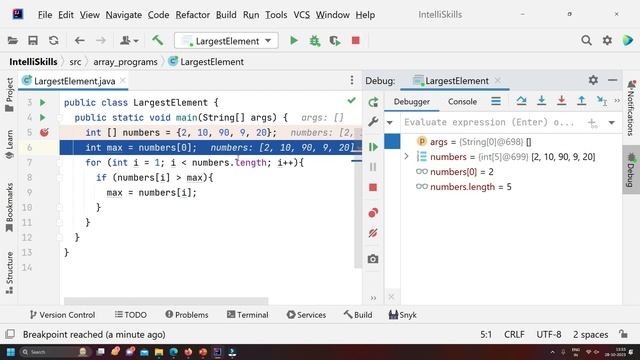This screenshot has height=360, width=640.
Task: Add the expression to watches with plus icon
Action: 592,122
